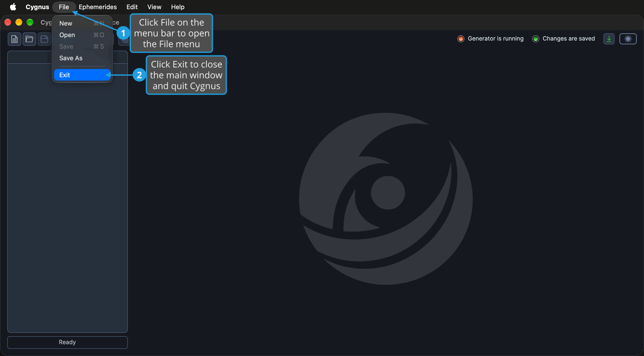Click the Open folder toolbar icon
The image size is (644, 356).
(29, 39)
